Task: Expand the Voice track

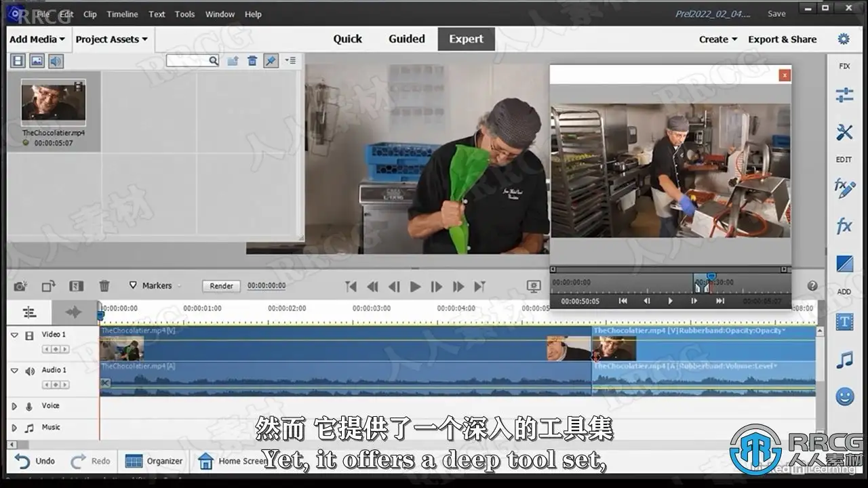Action: [x=14, y=406]
